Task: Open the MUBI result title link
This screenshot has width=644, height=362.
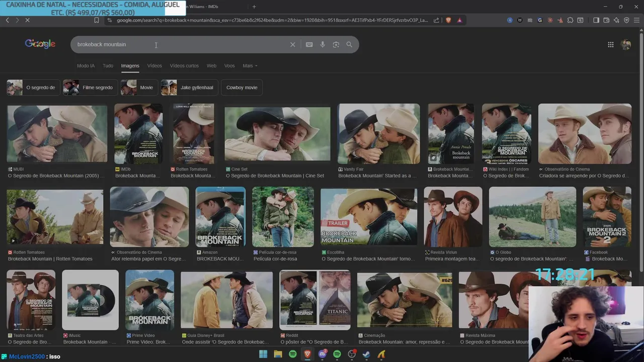Action: pyautogui.click(x=56, y=176)
